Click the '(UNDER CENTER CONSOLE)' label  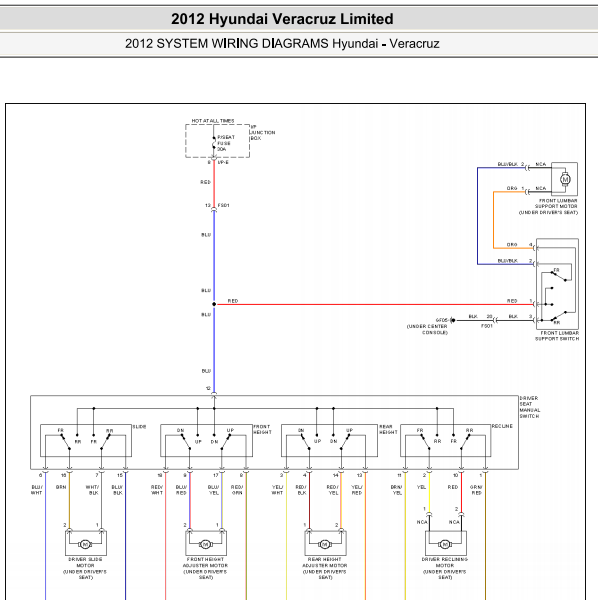tap(427, 329)
